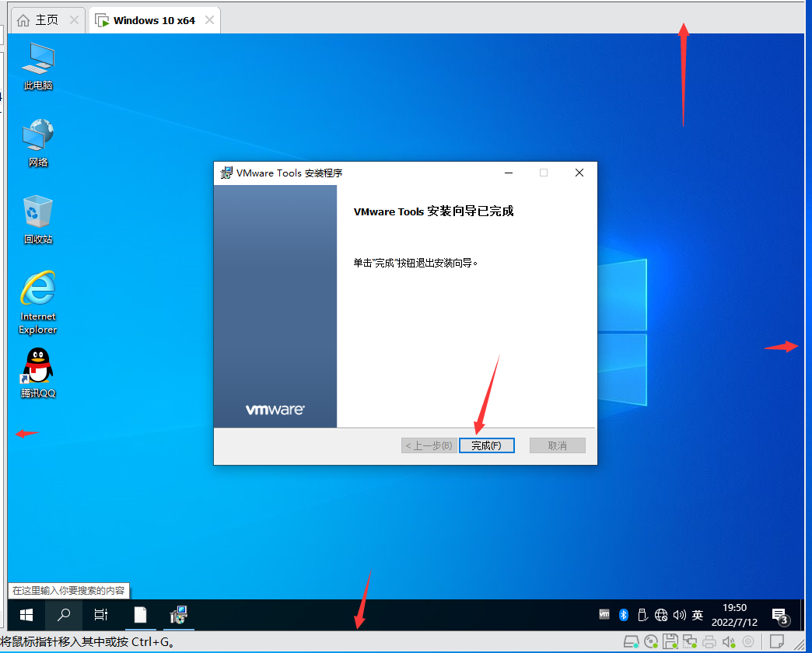Click the message log note icon
Screen dimensions: 812x653
pos(777,641)
